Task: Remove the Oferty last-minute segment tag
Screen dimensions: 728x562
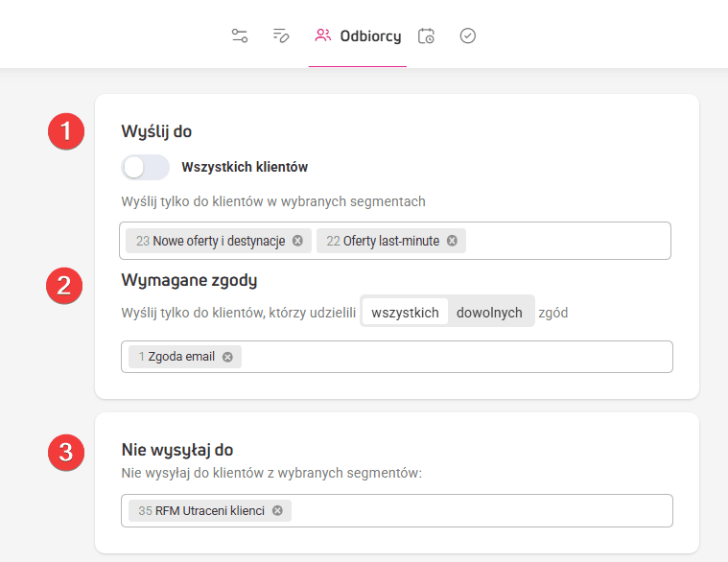Action: [452, 241]
